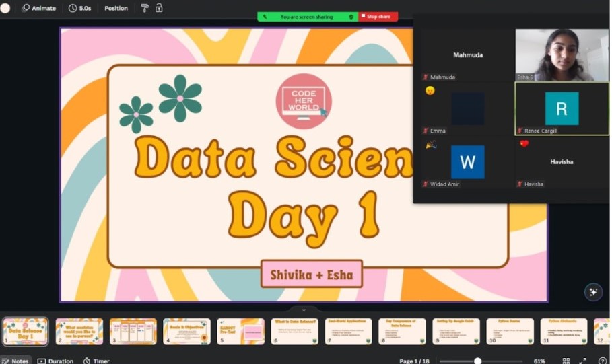Open the Duration option
The height and width of the screenshot is (364, 612).
click(x=55, y=361)
